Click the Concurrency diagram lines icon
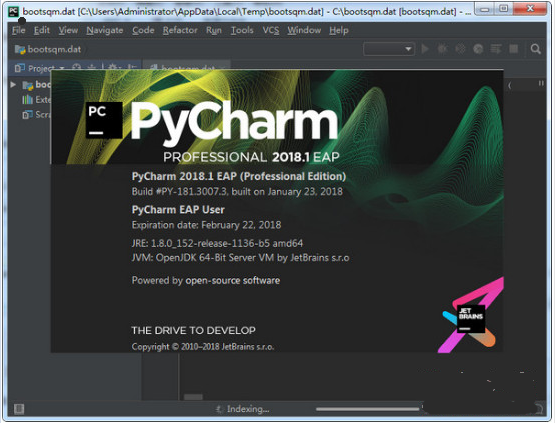The height and width of the screenshot is (423, 555). 496,48
